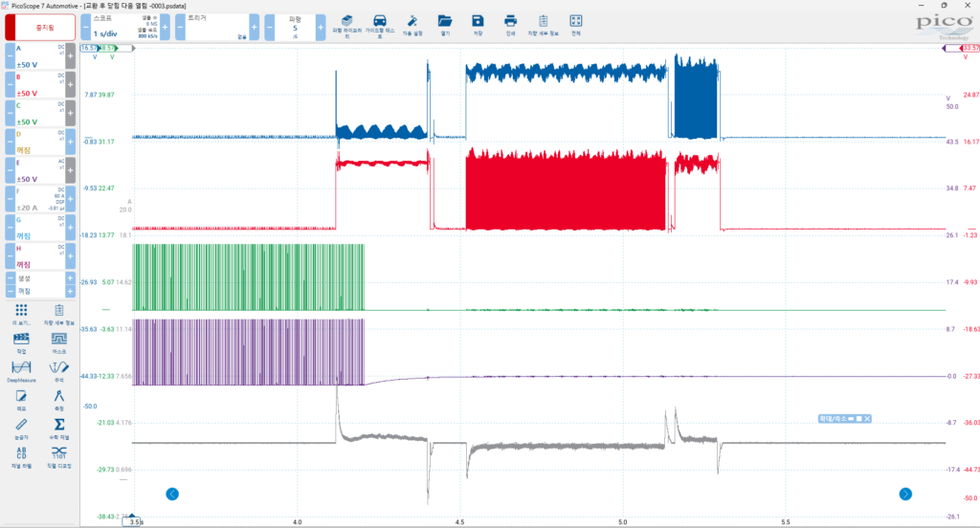The height and width of the screenshot is (528, 980).
Task: Click the Print icon in toolbar
Action: point(510,25)
